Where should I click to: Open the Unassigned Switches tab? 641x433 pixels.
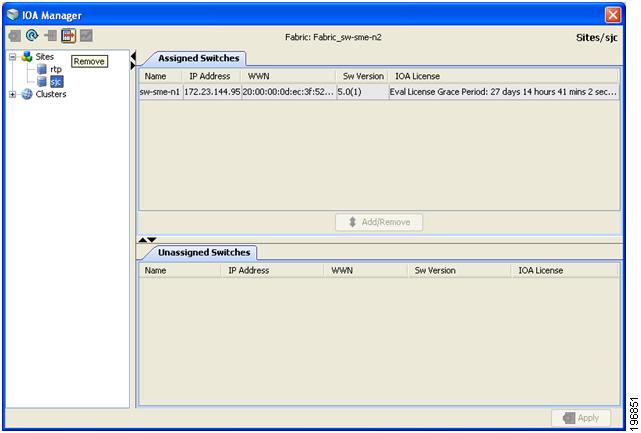pos(204,252)
